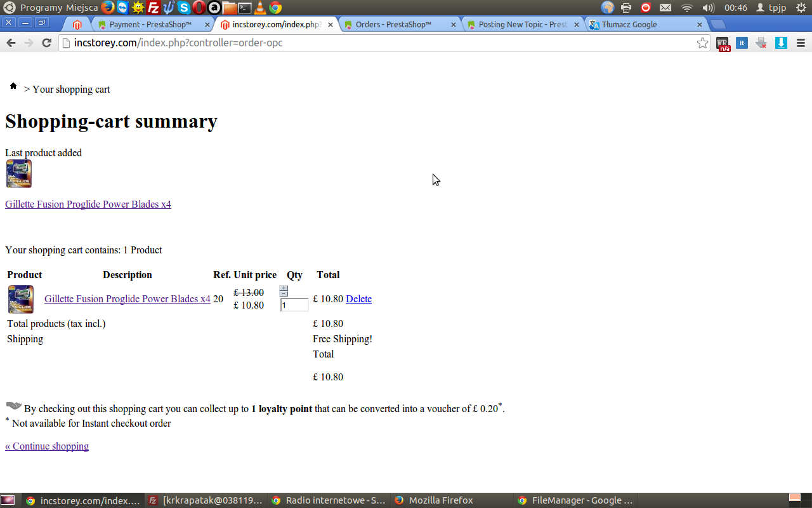Click the struck-through price £ 13.00
The image size is (812, 508).
pyautogui.click(x=249, y=293)
